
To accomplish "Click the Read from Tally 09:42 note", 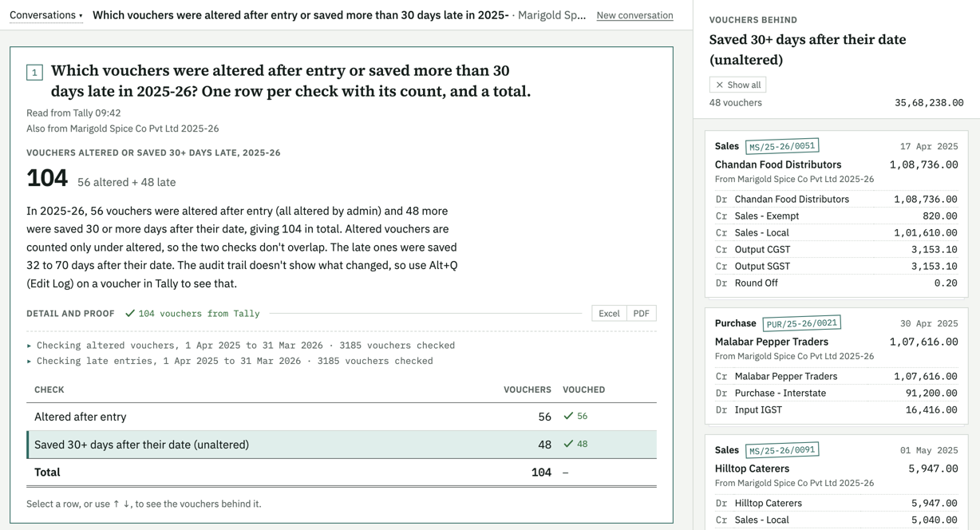I will pos(73,113).
